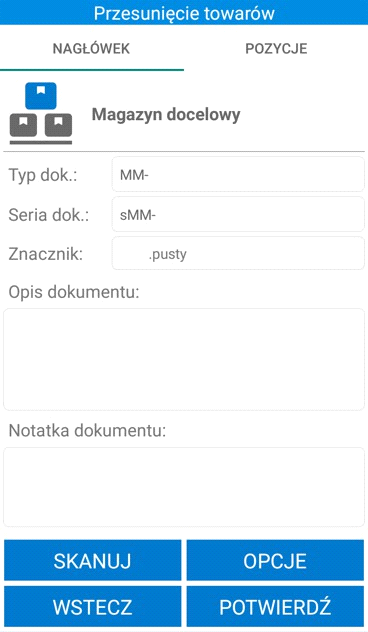Click the 'Opis dokumentu:' label text

point(74,292)
